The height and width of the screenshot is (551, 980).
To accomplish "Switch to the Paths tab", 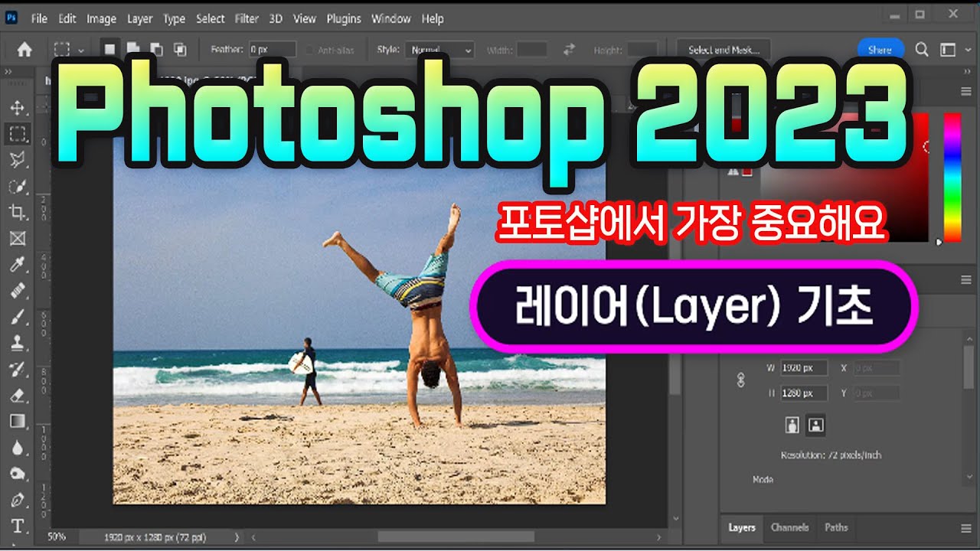I will [x=836, y=527].
